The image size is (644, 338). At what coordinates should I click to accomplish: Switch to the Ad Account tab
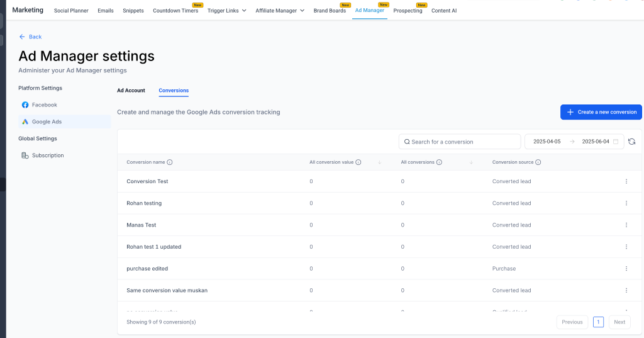131,91
